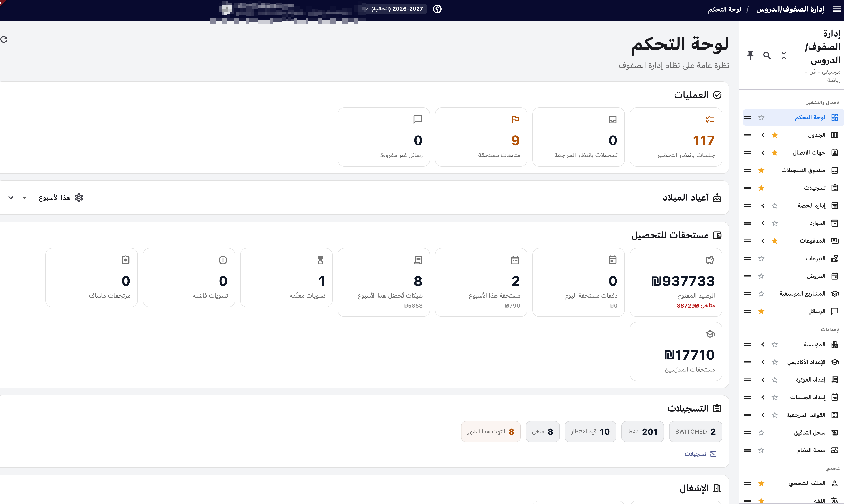Click breadcrumb إدارة الصفوف/الدروس
This screenshot has height=504, width=844.
(x=790, y=9)
